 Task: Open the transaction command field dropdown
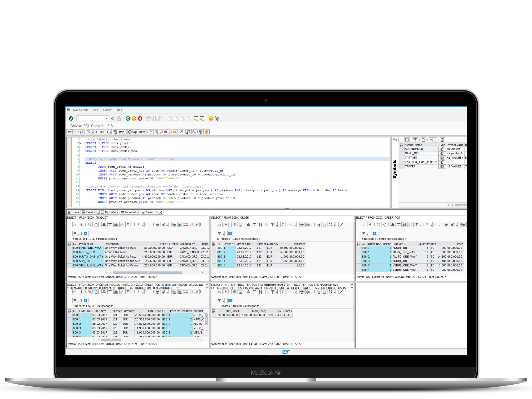click(x=106, y=118)
